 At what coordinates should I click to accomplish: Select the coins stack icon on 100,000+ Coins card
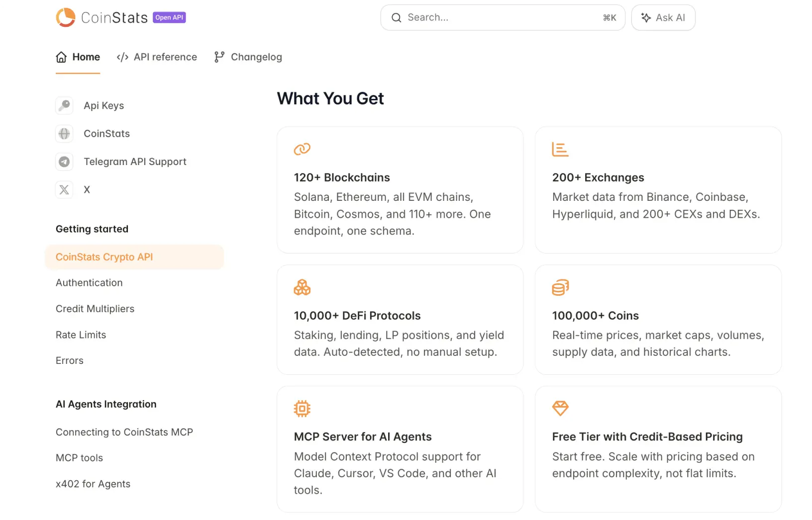(560, 287)
